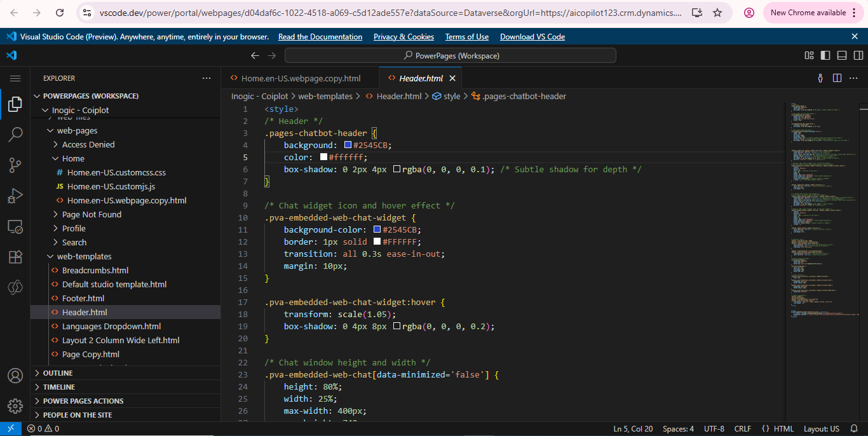868x436 pixels.
Task: Open the Explorer view in activity bar
Action: point(15,104)
